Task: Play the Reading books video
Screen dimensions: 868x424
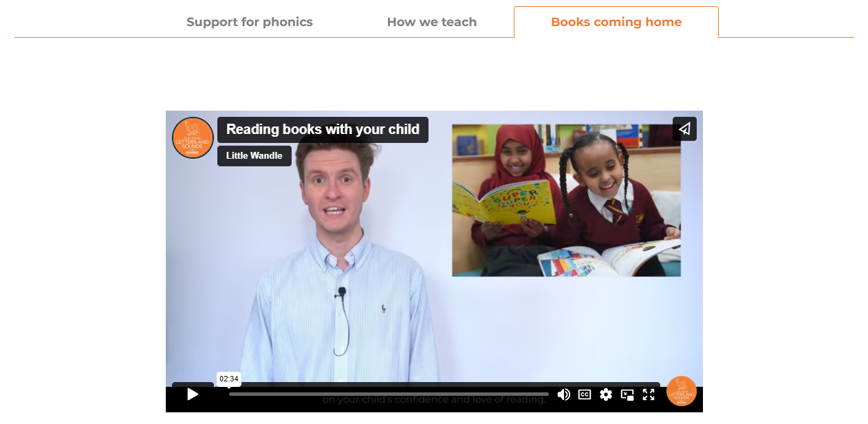Action: (193, 394)
